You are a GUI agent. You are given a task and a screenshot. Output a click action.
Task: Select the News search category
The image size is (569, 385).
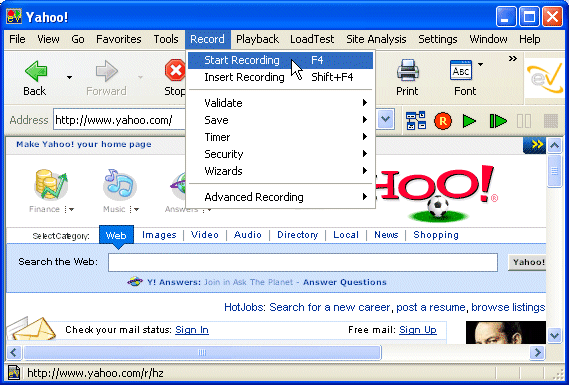(x=386, y=235)
